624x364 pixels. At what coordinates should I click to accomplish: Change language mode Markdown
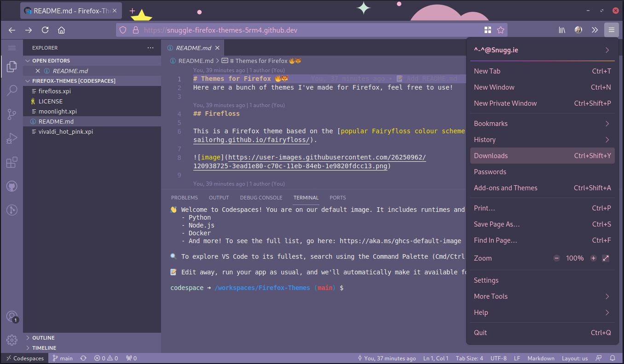pyautogui.click(x=541, y=358)
